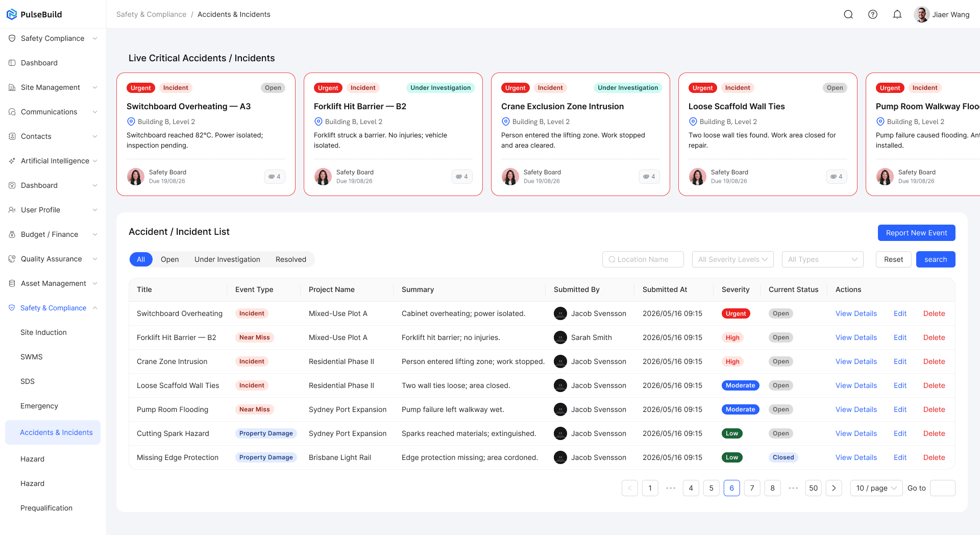This screenshot has height=535, width=980.
Task: Click the Reset button
Action: pyautogui.click(x=893, y=259)
